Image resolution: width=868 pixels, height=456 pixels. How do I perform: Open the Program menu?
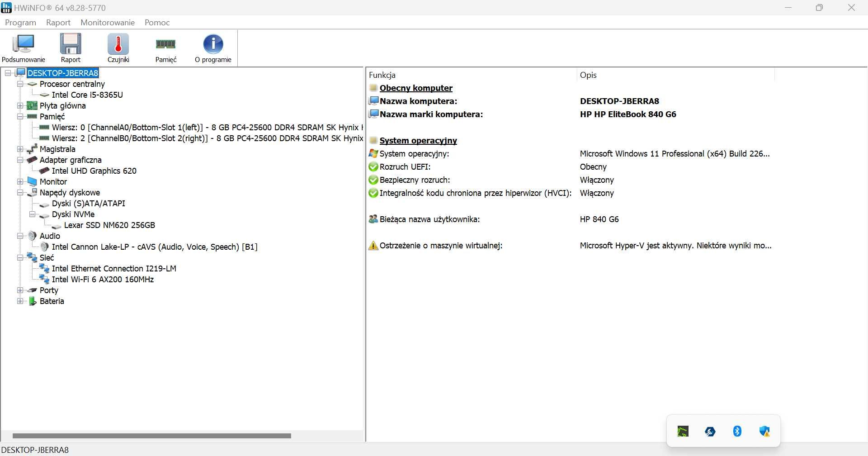coord(20,22)
